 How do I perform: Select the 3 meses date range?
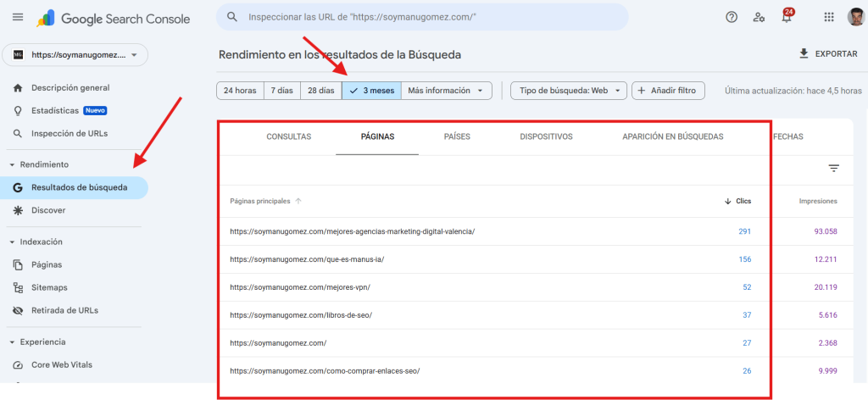371,91
